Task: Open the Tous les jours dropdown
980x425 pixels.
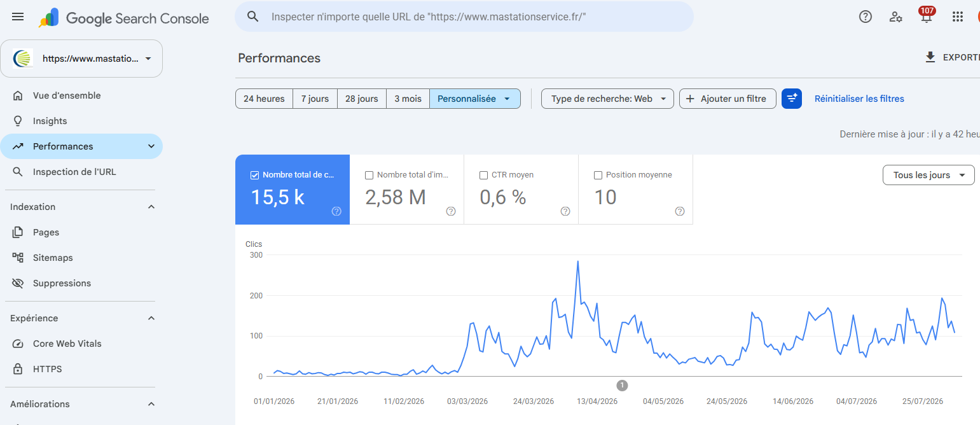Action: tap(928, 175)
